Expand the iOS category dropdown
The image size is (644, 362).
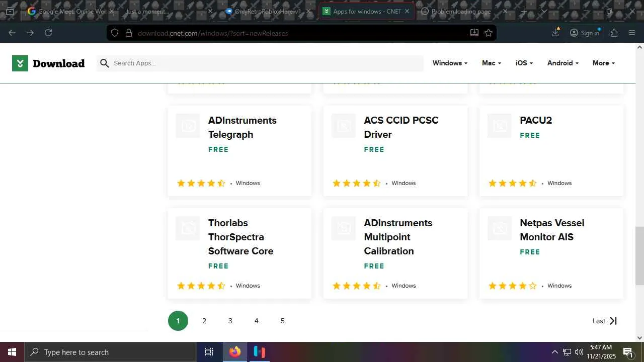tap(524, 63)
